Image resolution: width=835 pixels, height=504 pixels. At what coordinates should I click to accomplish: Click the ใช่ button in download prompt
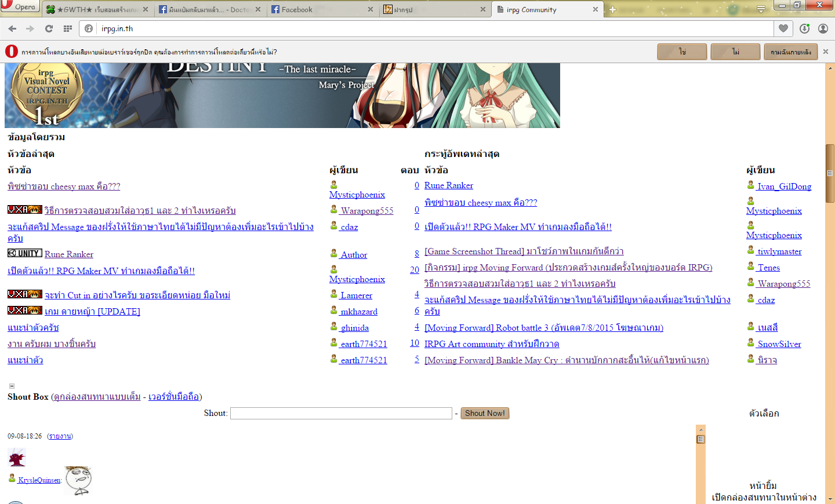coord(682,52)
